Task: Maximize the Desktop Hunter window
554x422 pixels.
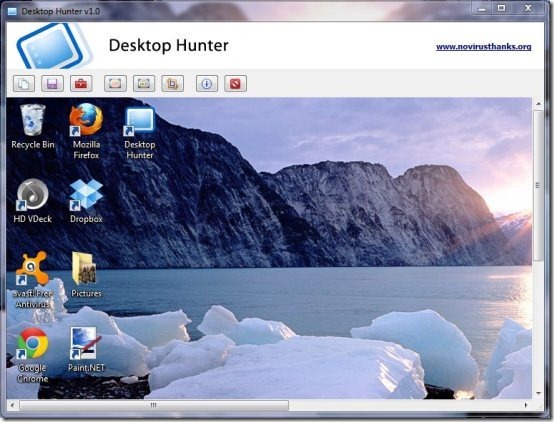Action: click(x=501, y=8)
